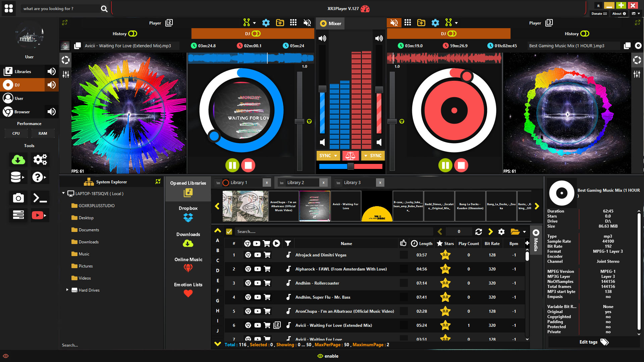Toggle the select-all checkbox above the search field
The width and height of the screenshot is (644, 362).
click(229, 231)
